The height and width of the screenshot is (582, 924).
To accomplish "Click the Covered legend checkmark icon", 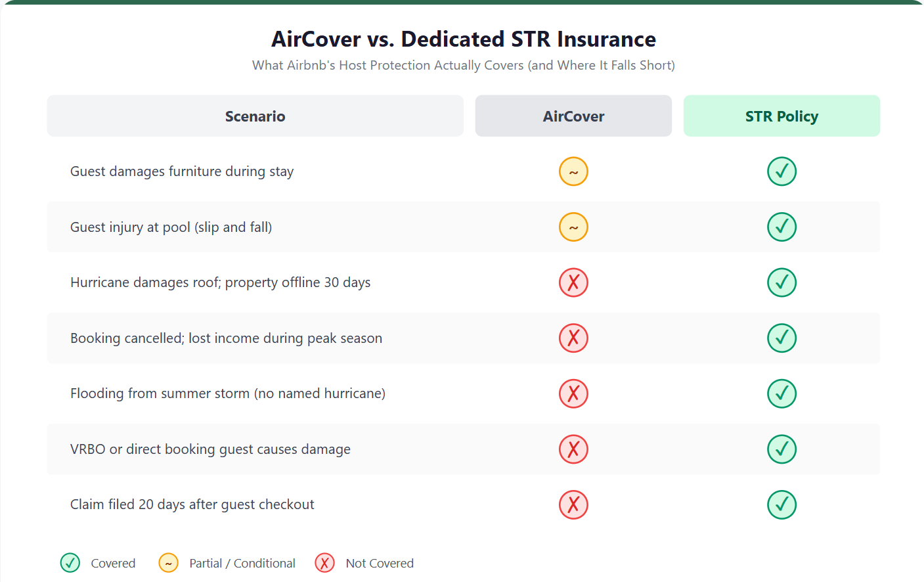I will point(70,563).
